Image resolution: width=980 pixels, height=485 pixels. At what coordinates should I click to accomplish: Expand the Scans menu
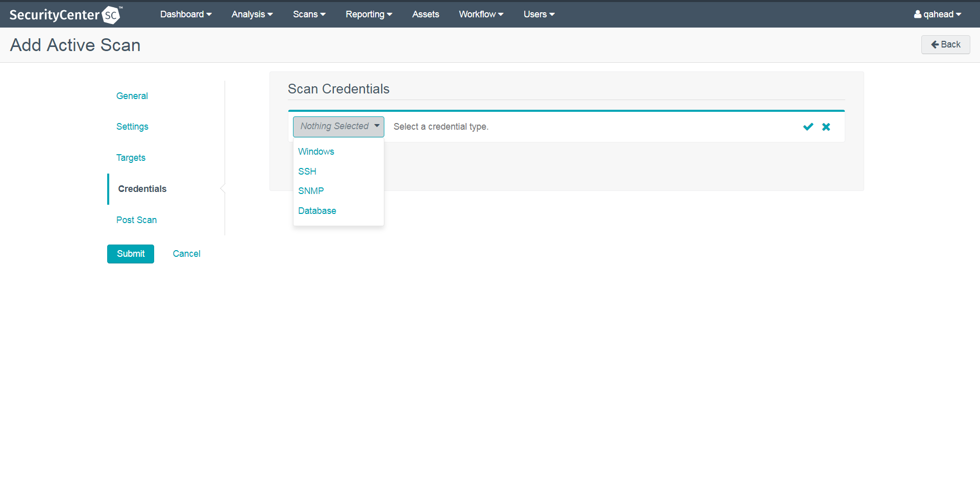[309, 14]
